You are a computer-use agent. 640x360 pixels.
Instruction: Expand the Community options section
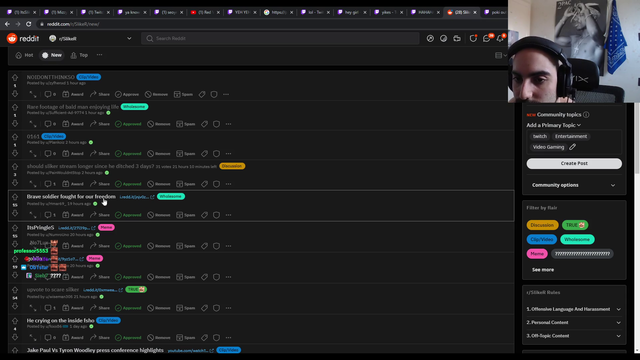574,185
